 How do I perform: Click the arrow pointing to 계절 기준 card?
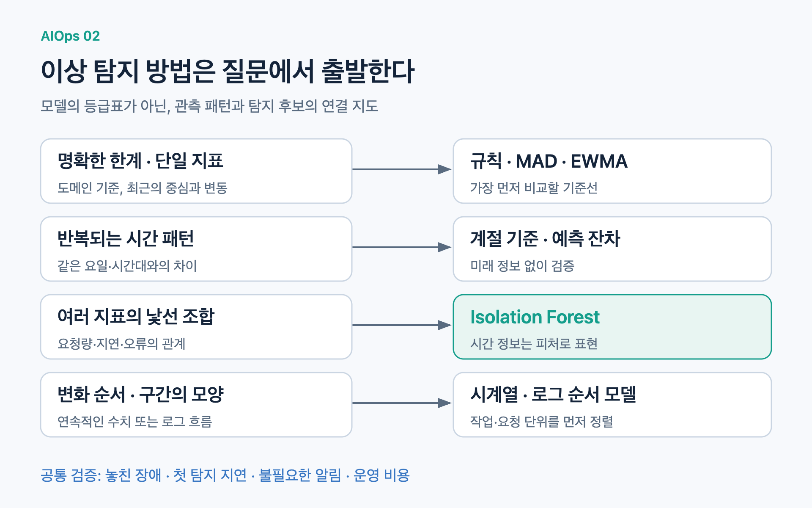[x=402, y=247]
